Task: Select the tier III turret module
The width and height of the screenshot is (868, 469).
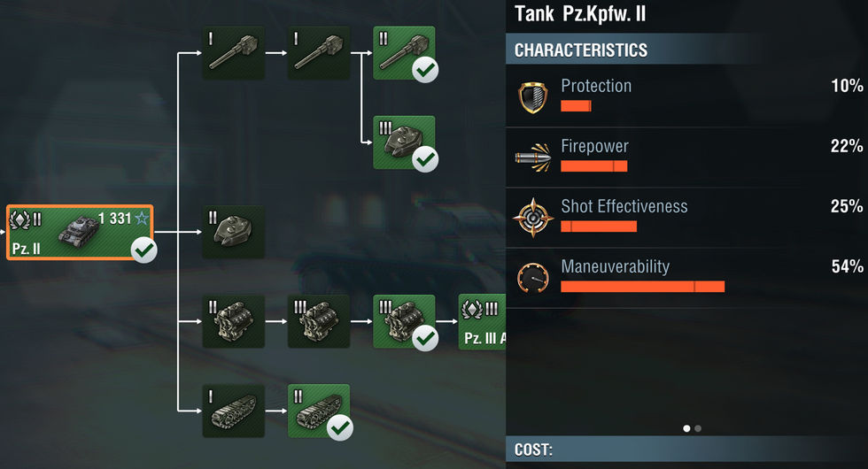Action: pos(404,142)
